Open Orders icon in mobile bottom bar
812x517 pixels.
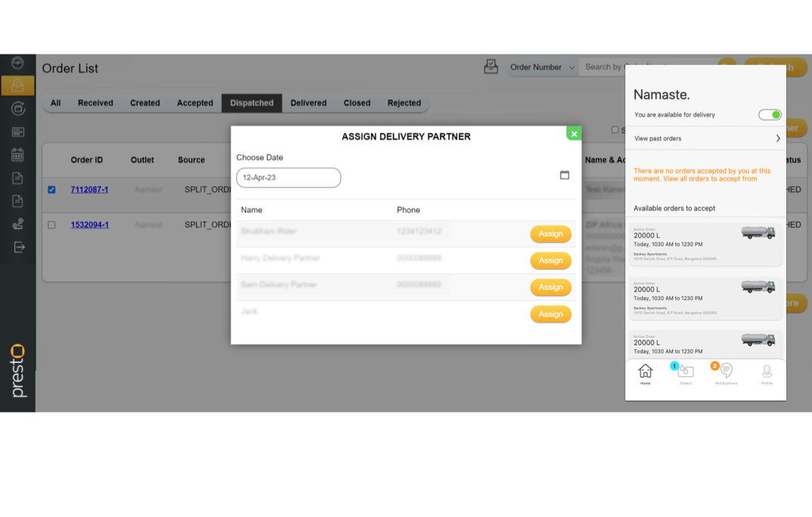click(x=685, y=372)
